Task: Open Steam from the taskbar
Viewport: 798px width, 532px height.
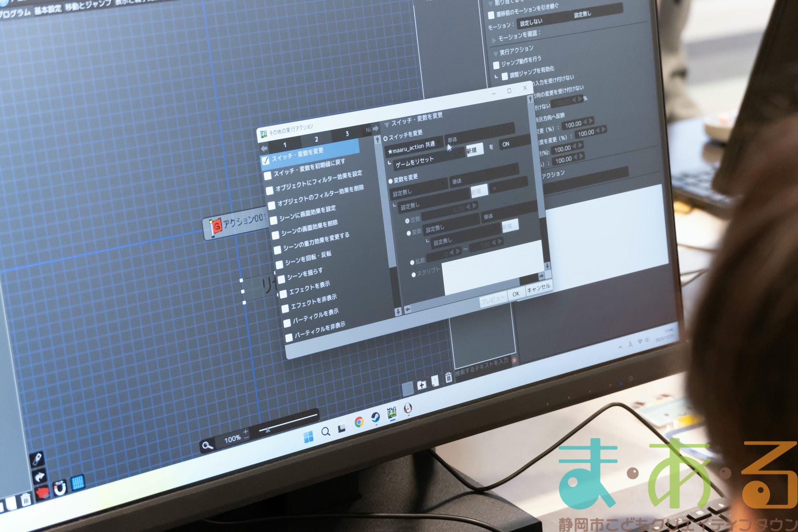Action: (x=376, y=417)
